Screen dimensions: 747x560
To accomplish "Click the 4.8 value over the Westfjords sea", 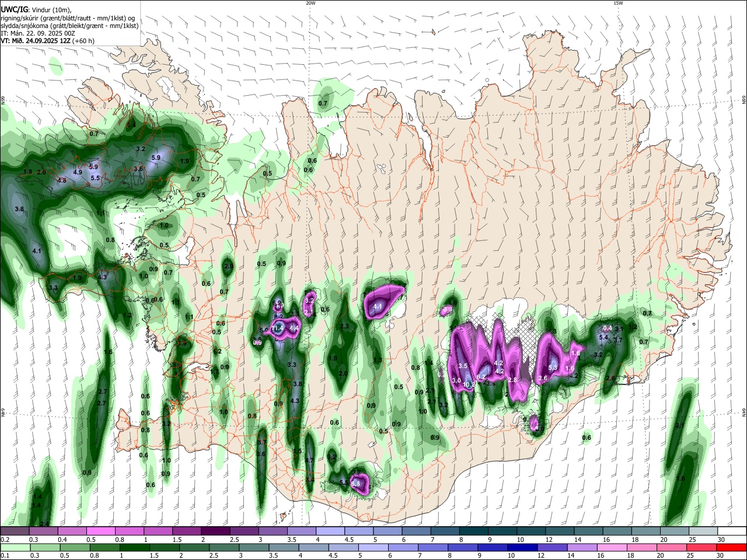I will (x=62, y=181).
